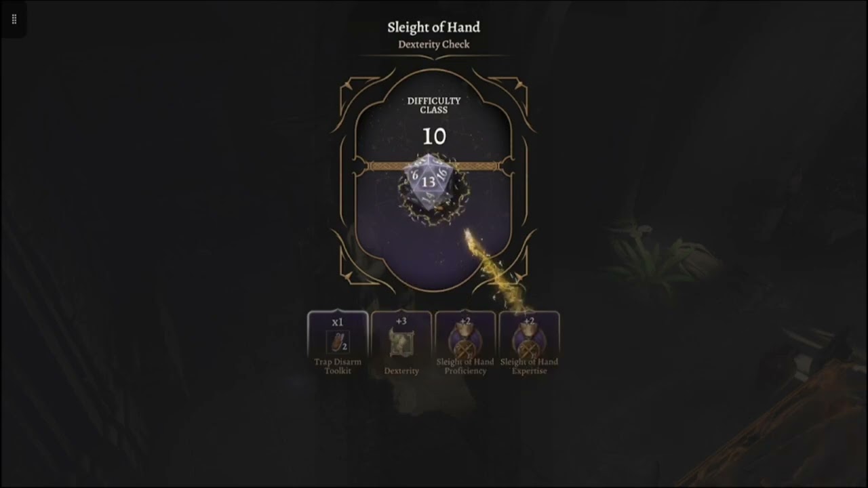Click the +2 Expertise bonus value
Screen dimensions: 868x488
[529, 321]
